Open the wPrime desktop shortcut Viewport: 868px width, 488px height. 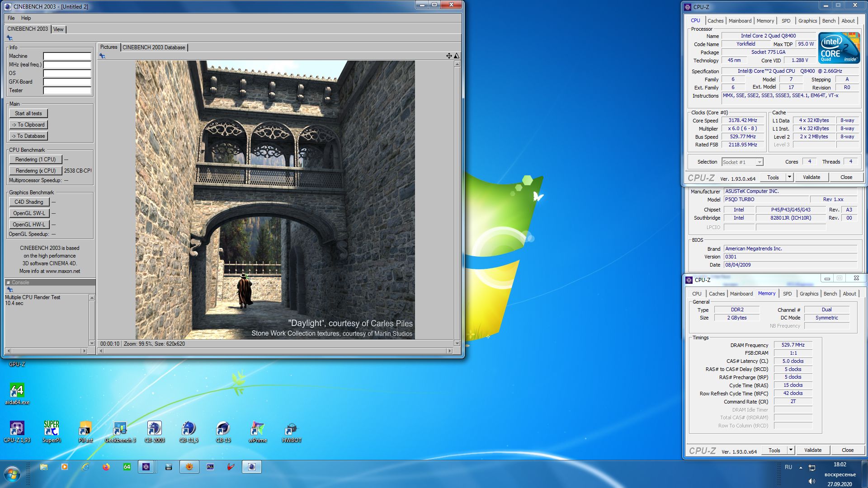click(258, 432)
